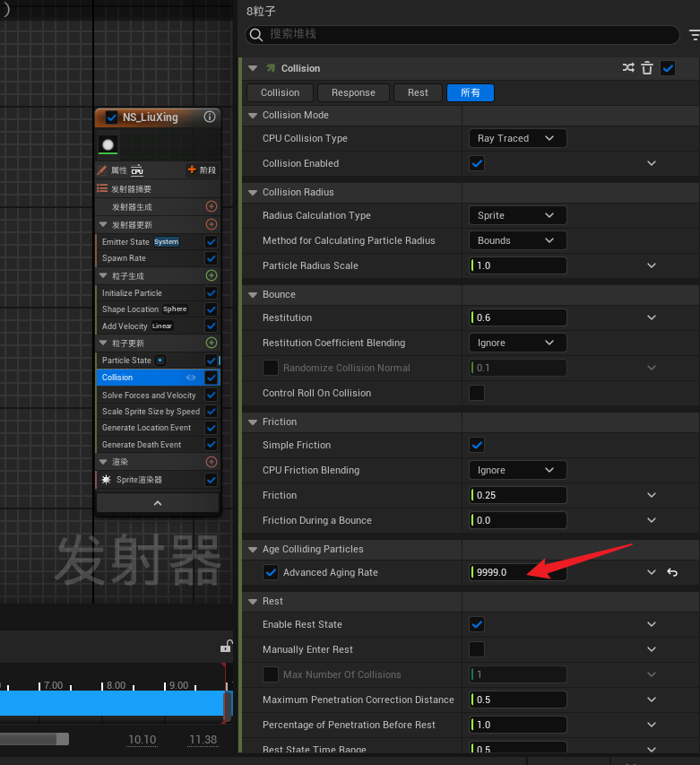Click the shuffle icon in the Collision header
The image size is (700, 765).
[x=628, y=68]
